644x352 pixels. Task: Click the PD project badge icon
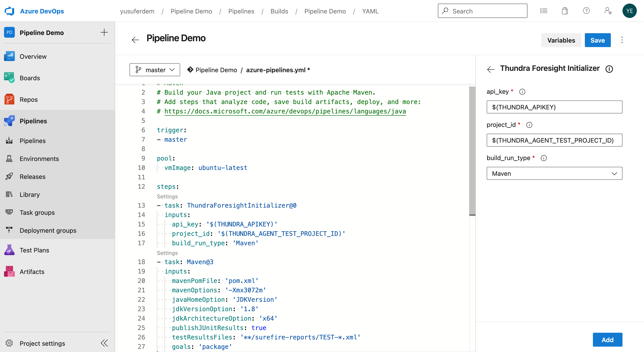pyautogui.click(x=9, y=32)
